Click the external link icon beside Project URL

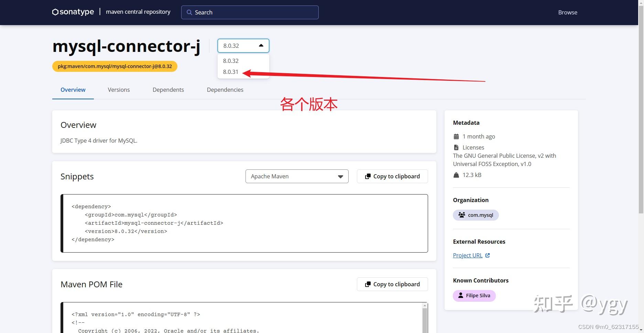[488, 255]
